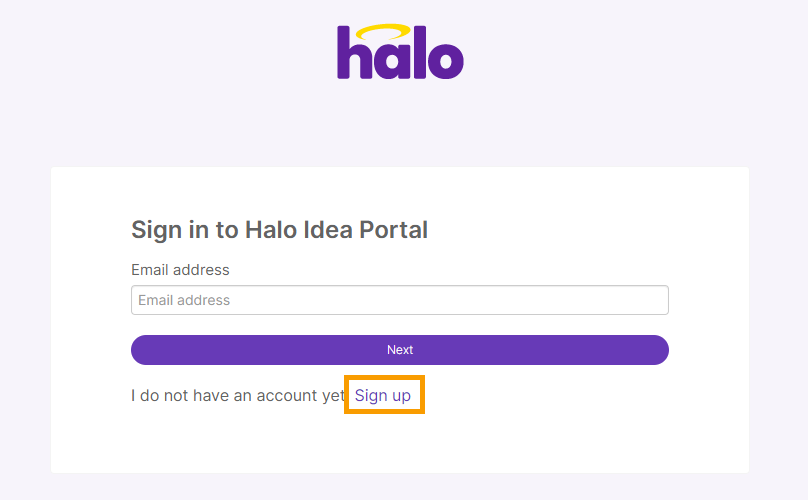This screenshot has width=808, height=500.
Task: Select the "Sign in to Halo Idea Portal" heading
Action: point(279,230)
